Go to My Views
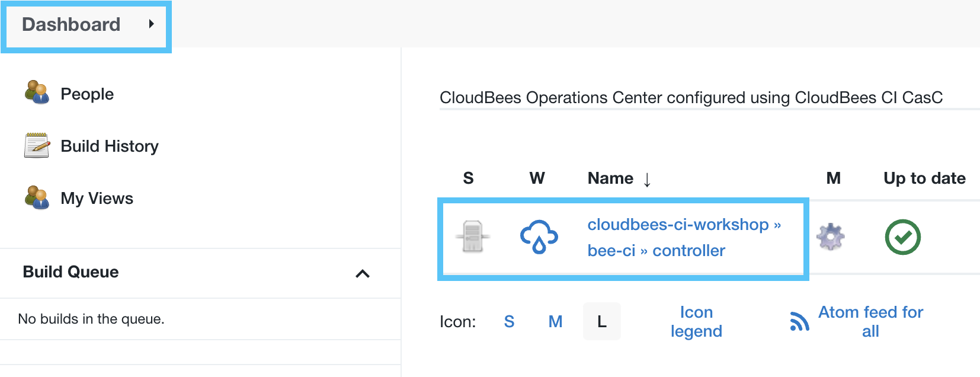 tap(97, 198)
